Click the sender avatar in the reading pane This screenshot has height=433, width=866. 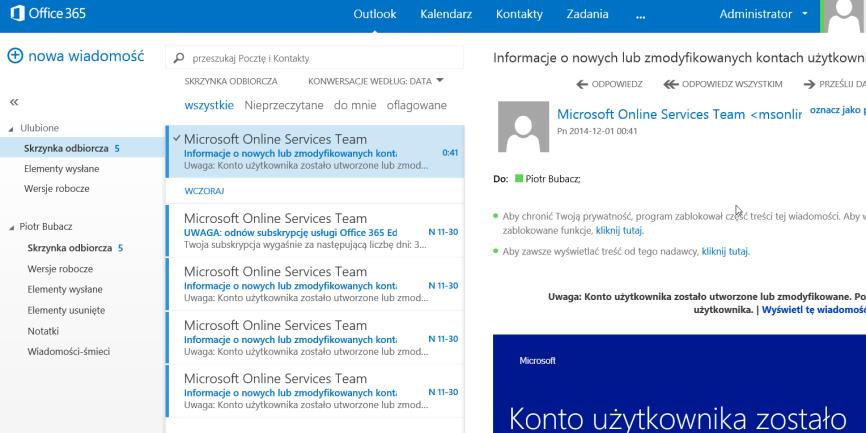(x=523, y=126)
